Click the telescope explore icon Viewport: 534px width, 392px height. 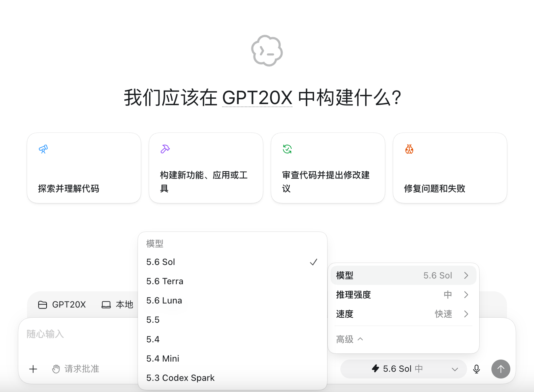tap(43, 149)
